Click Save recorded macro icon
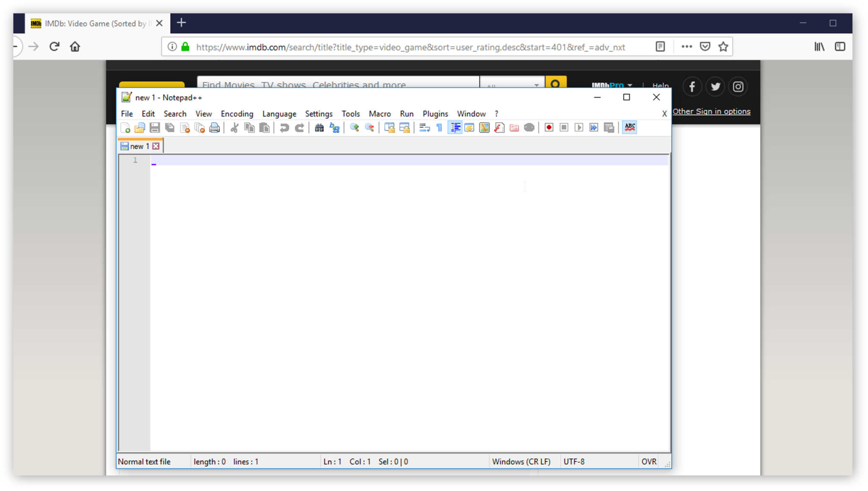Viewport: 868px width, 491px height. (609, 128)
